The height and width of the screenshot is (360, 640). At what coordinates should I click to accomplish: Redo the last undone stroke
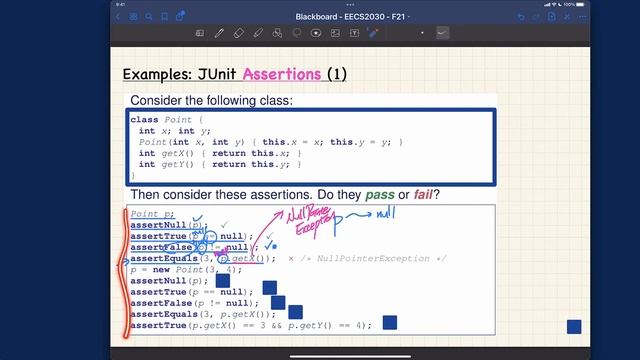click(x=536, y=17)
